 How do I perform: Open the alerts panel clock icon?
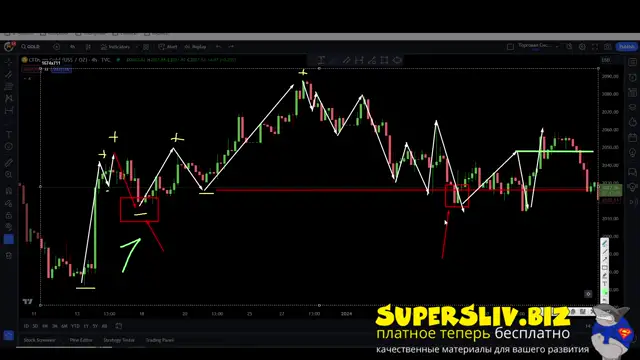[632, 77]
